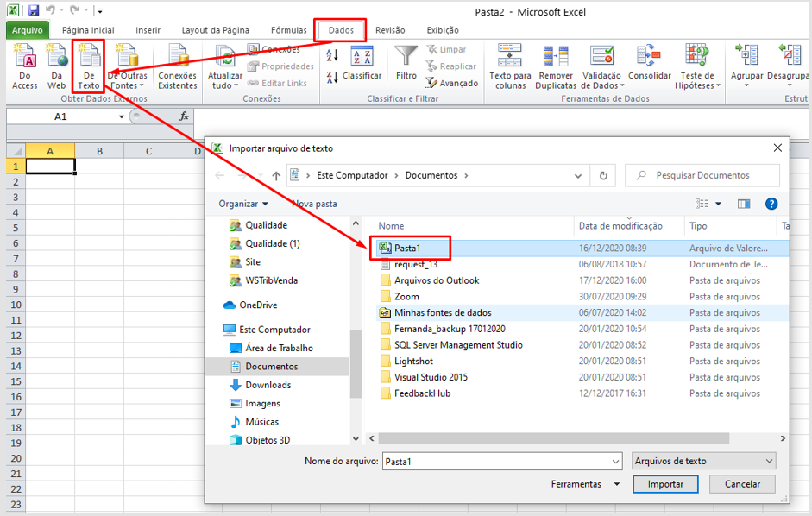812x516 pixels.
Task: Click Remover Duplicatas
Action: (556, 66)
